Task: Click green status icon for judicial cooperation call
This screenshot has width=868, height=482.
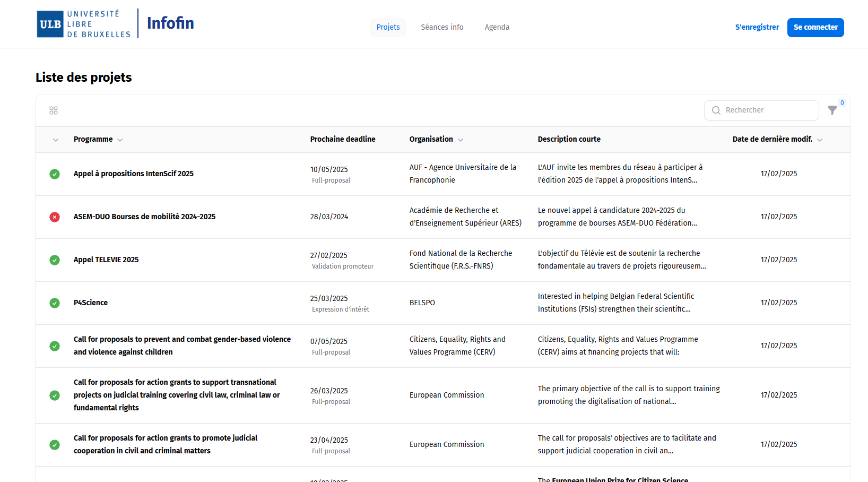Action: pos(55,445)
